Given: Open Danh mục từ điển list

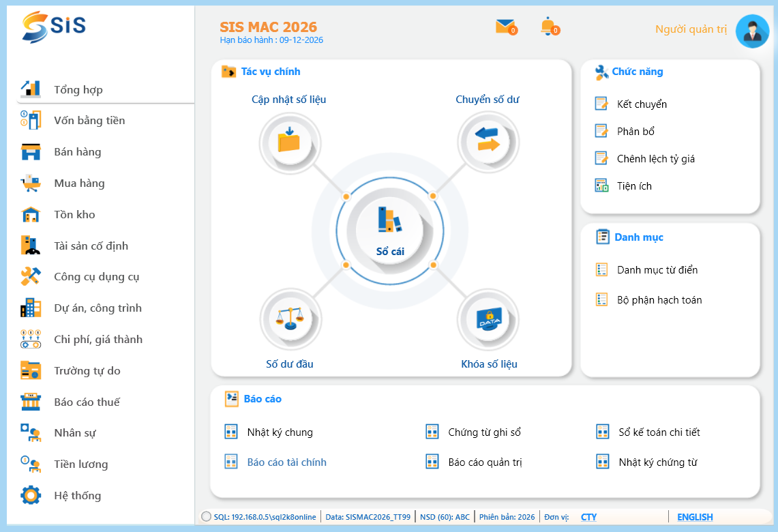Looking at the screenshot, I should (x=657, y=270).
